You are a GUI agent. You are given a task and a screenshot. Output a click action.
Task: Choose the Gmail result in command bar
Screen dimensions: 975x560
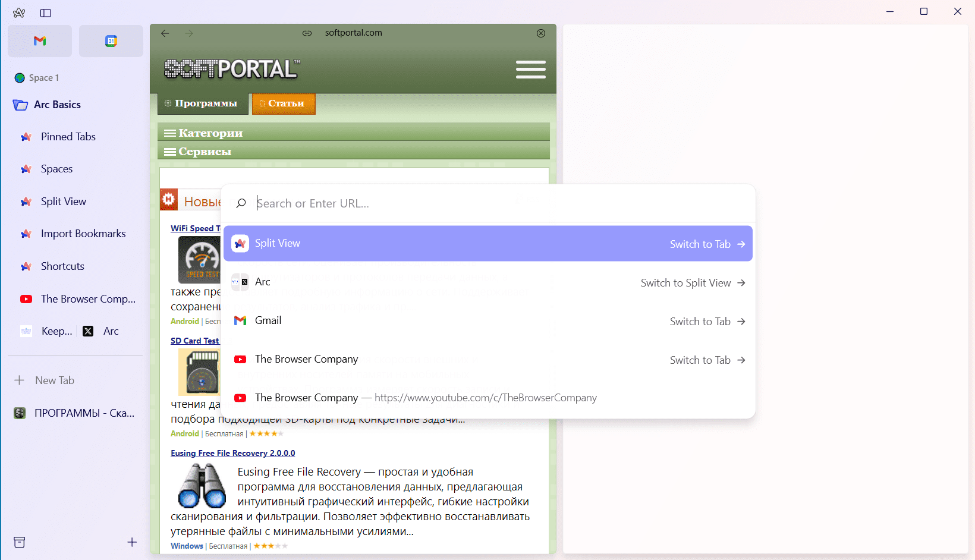point(488,321)
